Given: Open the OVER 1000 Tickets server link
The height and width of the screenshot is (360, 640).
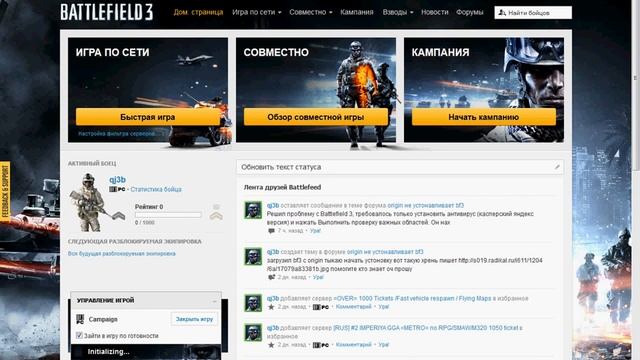Looking at the screenshot, I should coord(412,298).
